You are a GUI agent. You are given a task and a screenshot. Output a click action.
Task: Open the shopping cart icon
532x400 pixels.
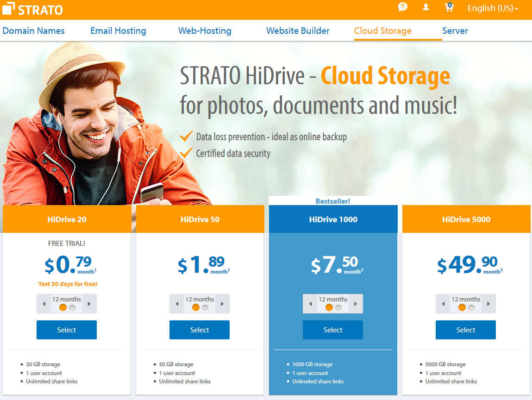click(x=449, y=7)
